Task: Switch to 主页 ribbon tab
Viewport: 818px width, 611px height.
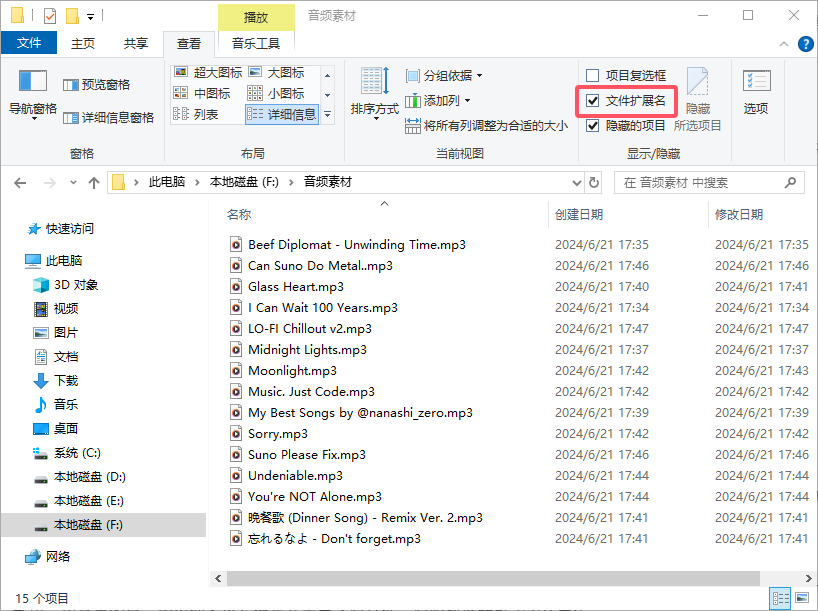Action: coord(83,43)
